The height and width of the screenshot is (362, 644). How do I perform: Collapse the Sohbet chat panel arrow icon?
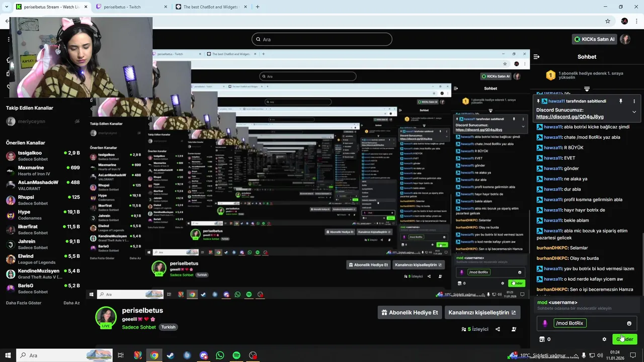tap(536, 57)
